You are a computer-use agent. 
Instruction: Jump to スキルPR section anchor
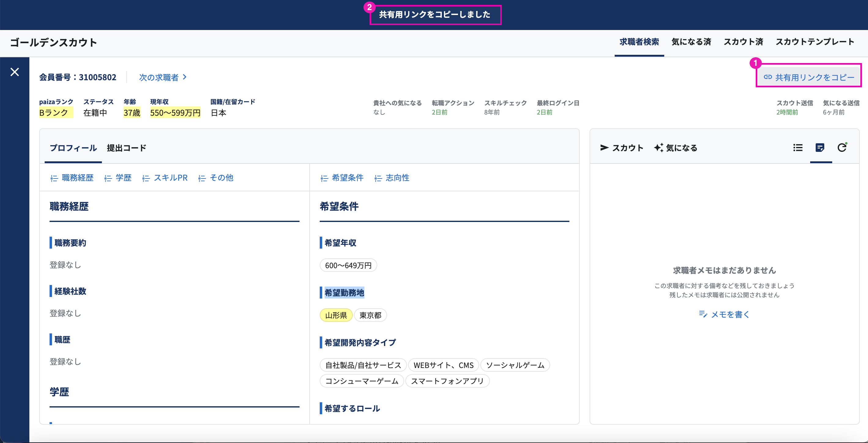point(165,178)
